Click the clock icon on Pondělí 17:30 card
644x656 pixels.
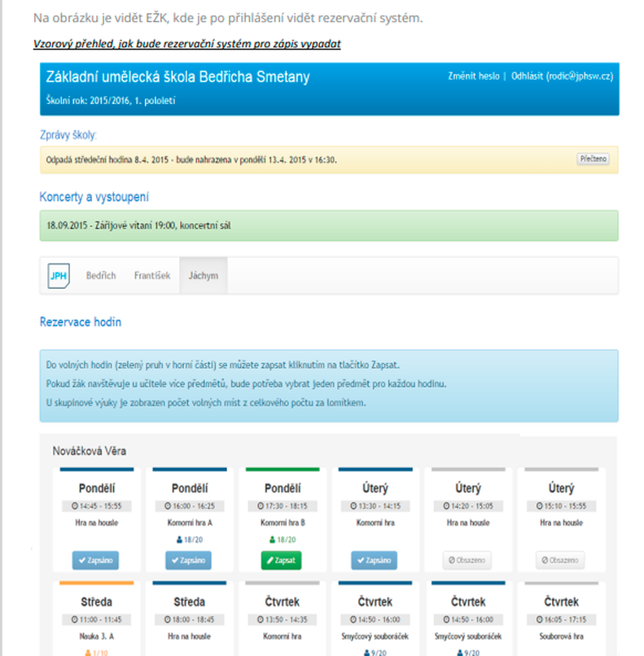click(x=261, y=505)
